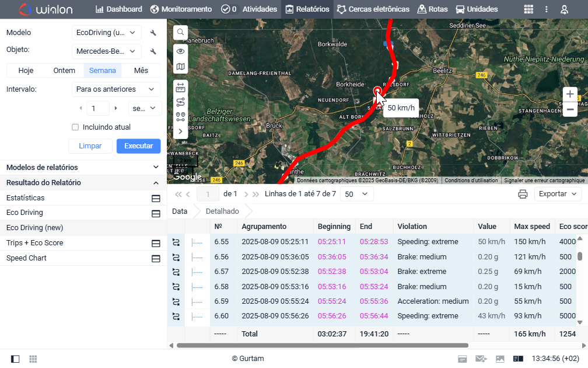Collapse nested level for row 6.56
The width and height of the screenshot is (588, 368).
pos(197,258)
